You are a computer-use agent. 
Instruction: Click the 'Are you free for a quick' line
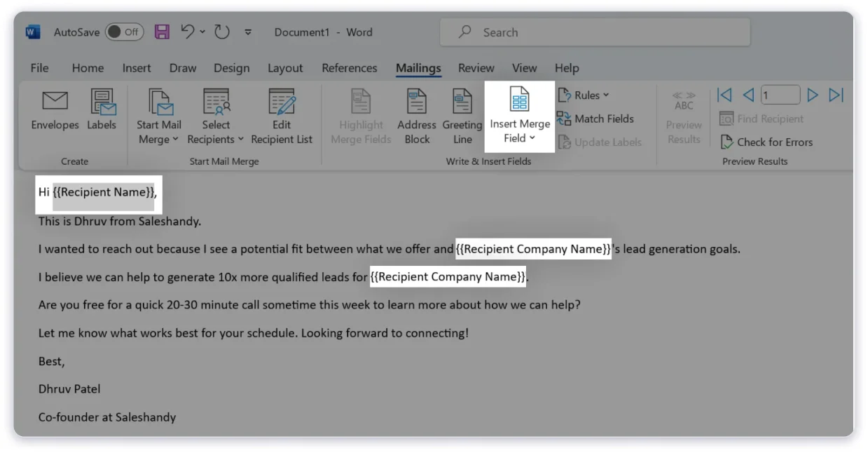309,305
